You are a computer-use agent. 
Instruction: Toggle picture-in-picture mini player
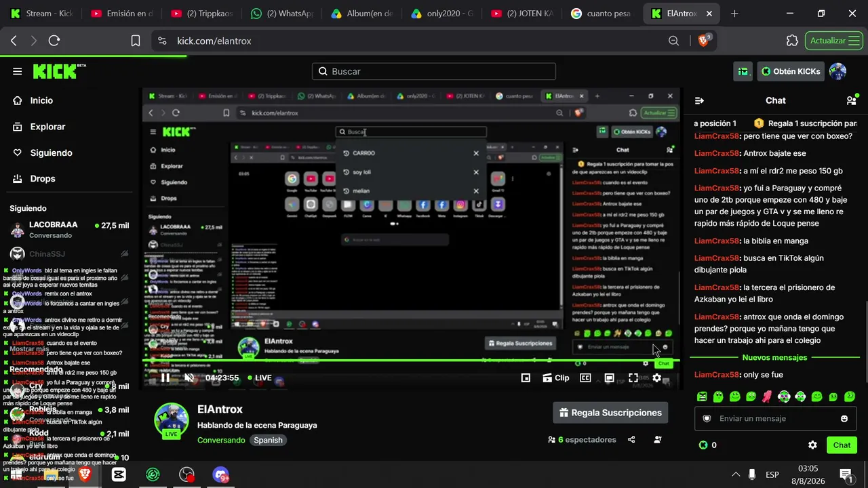(x=526, y=378)
